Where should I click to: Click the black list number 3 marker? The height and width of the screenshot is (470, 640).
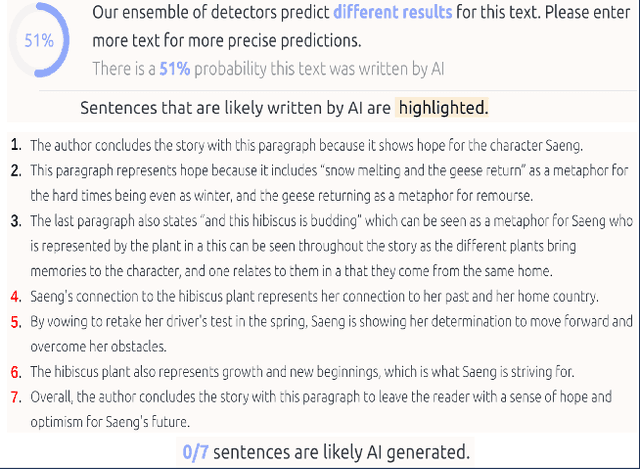[x=15, y=220]
